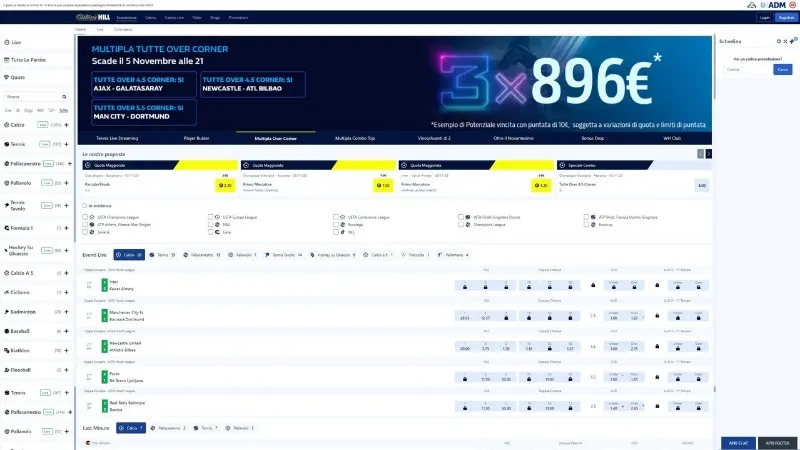The width and height of the screenshot is (800, 450).
Task: Click the Badminton shuttlecock icon
Action: click(7, 312)
